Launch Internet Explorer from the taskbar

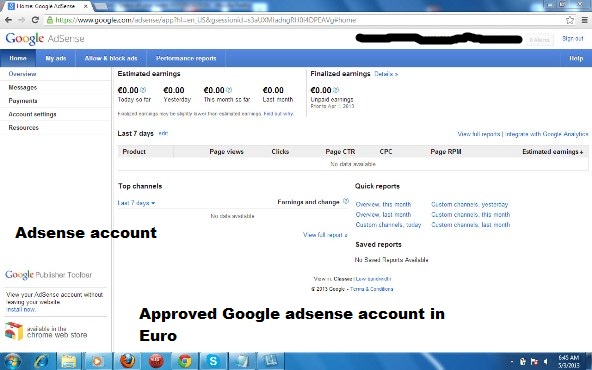coord(41,361)
